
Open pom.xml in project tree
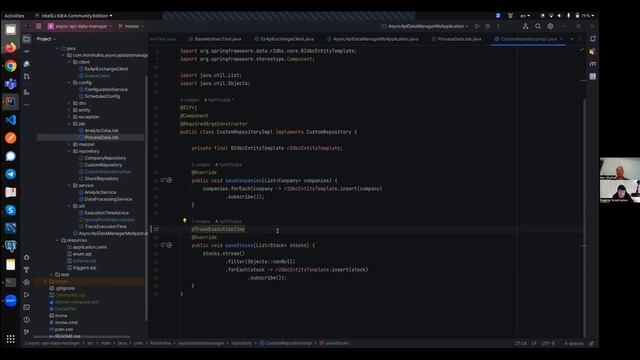pos(64,329)
